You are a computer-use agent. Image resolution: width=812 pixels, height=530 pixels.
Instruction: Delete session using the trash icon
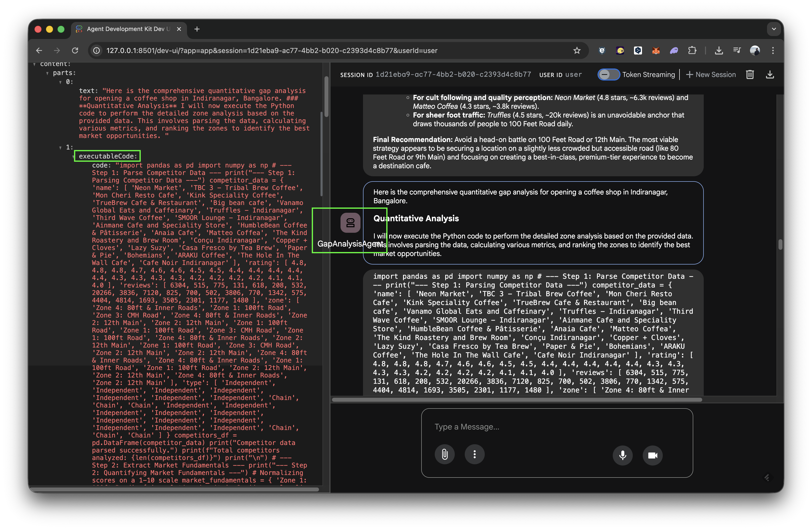pyautogui.click(x=749, y=74)
